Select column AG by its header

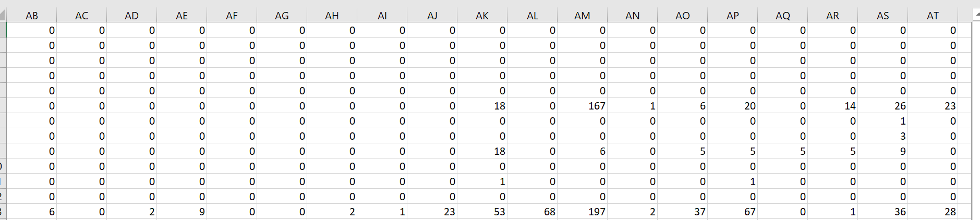pos(282,16)
